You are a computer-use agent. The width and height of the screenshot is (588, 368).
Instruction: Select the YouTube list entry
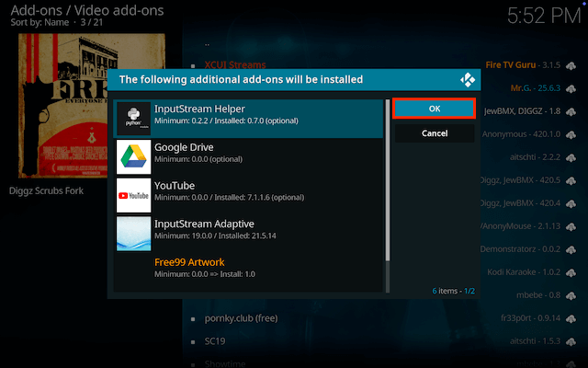coord(248,195)
